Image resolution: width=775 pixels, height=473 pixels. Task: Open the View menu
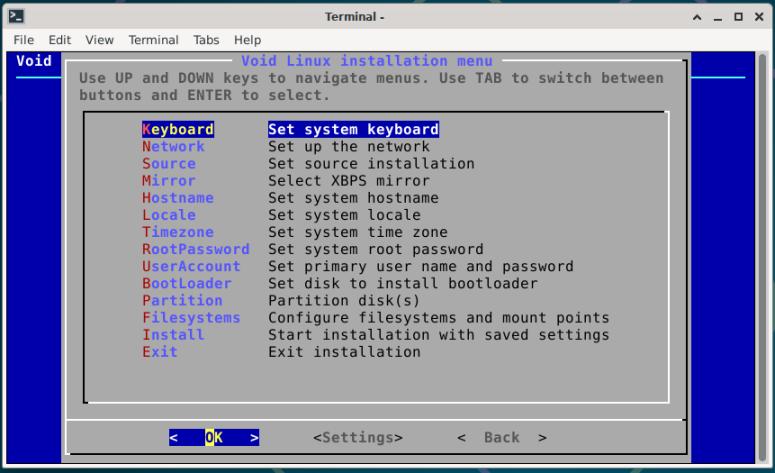click(x=99, y=40)
